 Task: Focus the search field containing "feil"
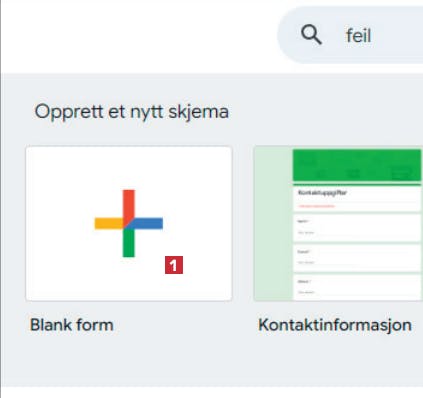[x=350, y=35]
